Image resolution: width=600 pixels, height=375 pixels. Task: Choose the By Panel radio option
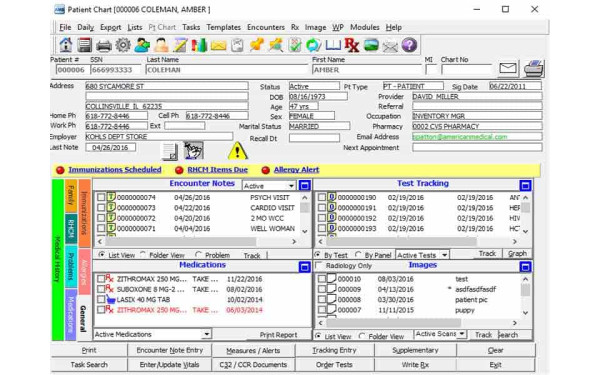[x=358, y=254]
